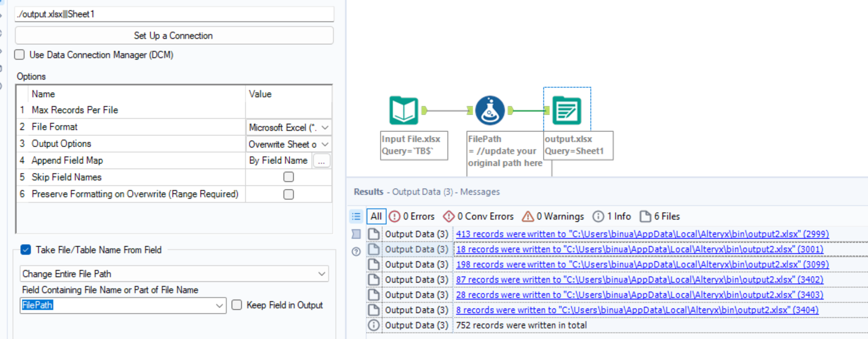Click the output file path field
868x339 pixels.
tap(174, 14)
